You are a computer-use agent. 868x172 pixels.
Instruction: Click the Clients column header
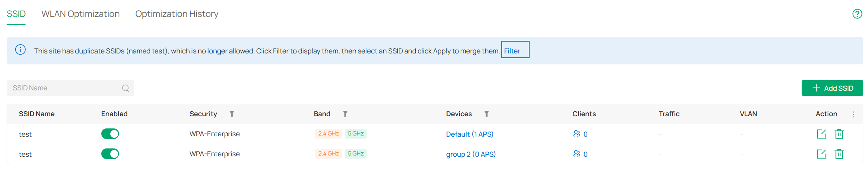[x=584, y=114]
